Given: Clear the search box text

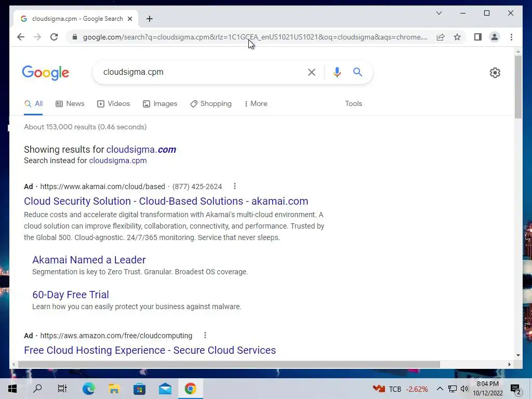Looking at the screenshot, I should (x=312, y=72).
